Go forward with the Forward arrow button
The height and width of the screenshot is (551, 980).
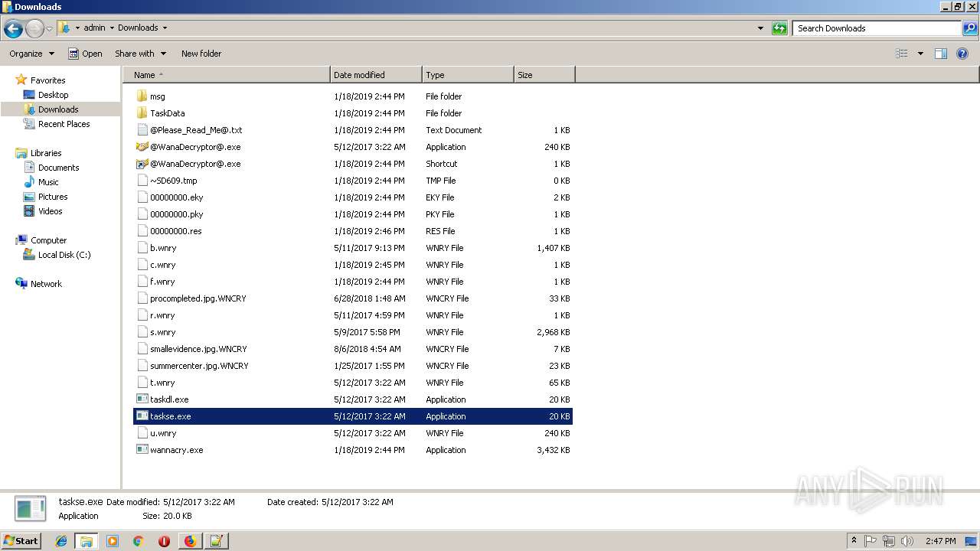click(x=34, y=29)
